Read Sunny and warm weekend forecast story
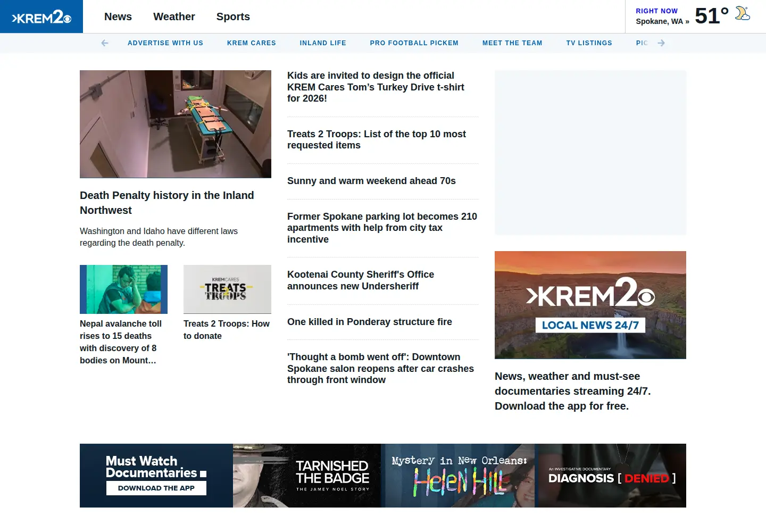766x532 pixels. point(371,181)
